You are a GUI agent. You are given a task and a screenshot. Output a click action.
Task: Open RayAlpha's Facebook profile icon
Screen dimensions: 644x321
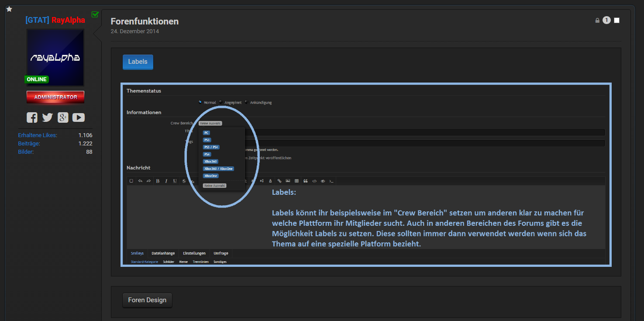point(32,117)
